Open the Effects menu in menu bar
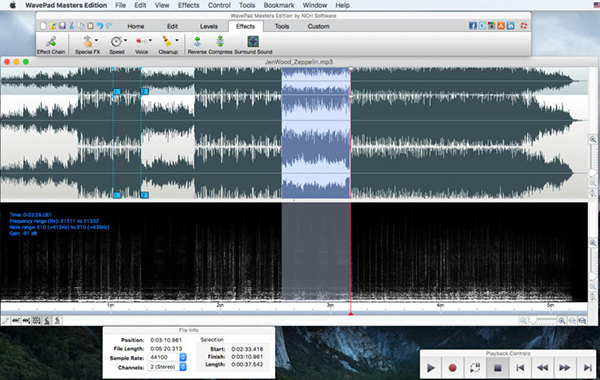The width and height of the screenshot is (600, 380). click(x=189, y=5)
